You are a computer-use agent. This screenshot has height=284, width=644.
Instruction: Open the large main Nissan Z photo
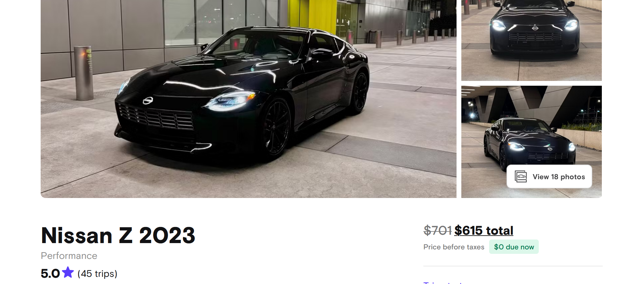coord(248,99)
